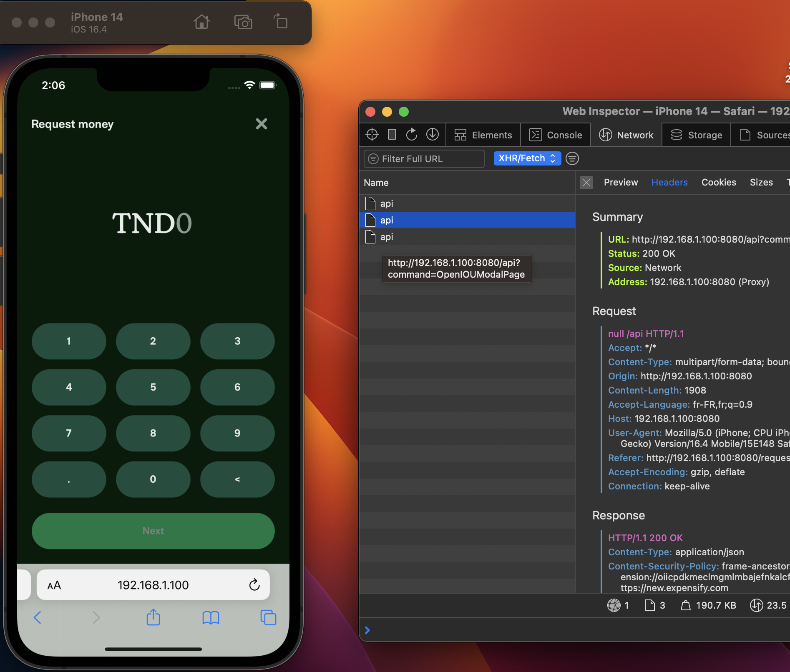
Task: Close the Request money modal
Action: pos(262,124)
